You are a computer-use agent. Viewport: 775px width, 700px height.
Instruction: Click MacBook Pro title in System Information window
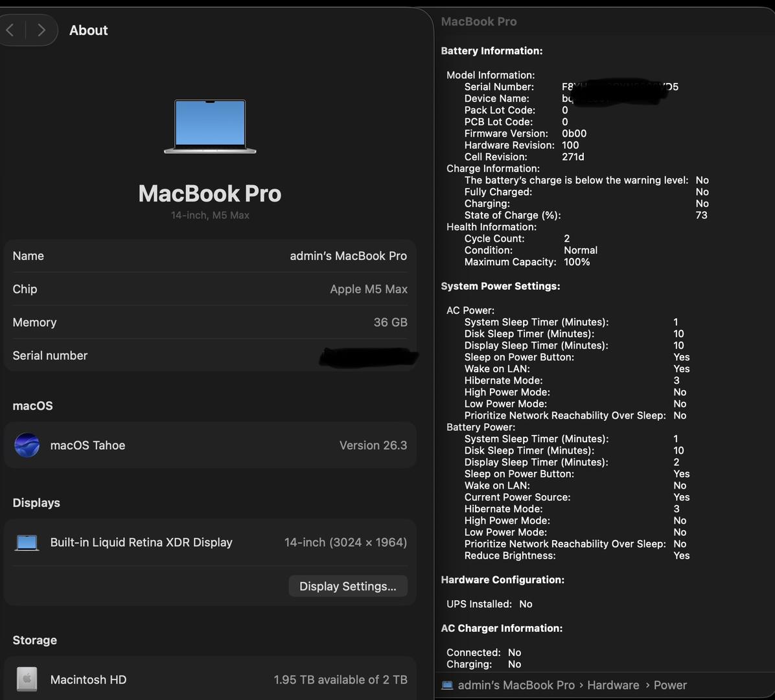point(479,22)
